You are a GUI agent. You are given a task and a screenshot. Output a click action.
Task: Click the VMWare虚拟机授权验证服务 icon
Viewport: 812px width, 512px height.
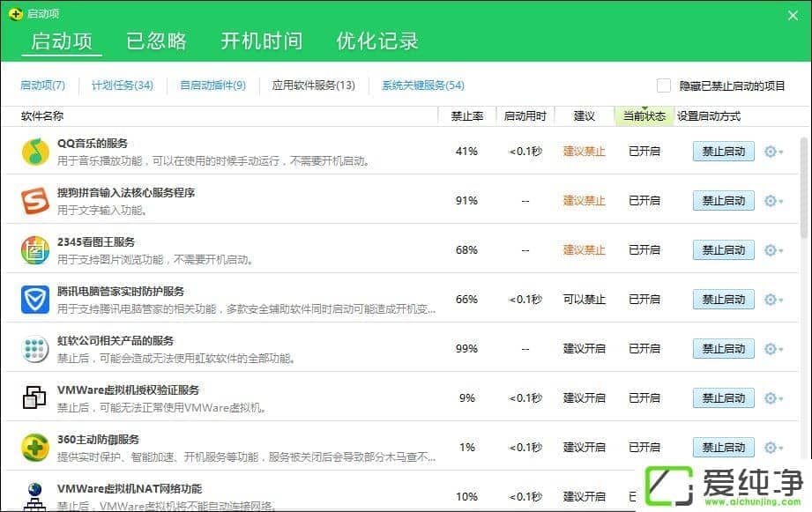point(35,398)
